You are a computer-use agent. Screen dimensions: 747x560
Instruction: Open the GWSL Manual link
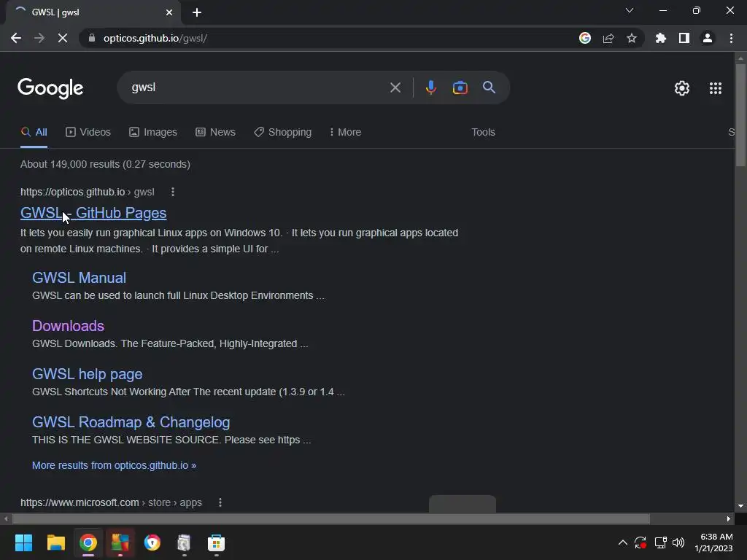click(79, 278)
